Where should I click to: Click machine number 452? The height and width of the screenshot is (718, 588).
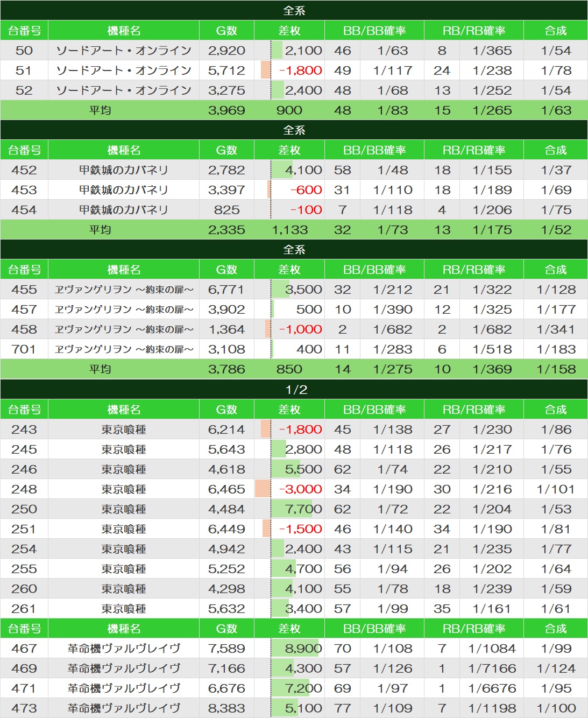tap(24, 170)
